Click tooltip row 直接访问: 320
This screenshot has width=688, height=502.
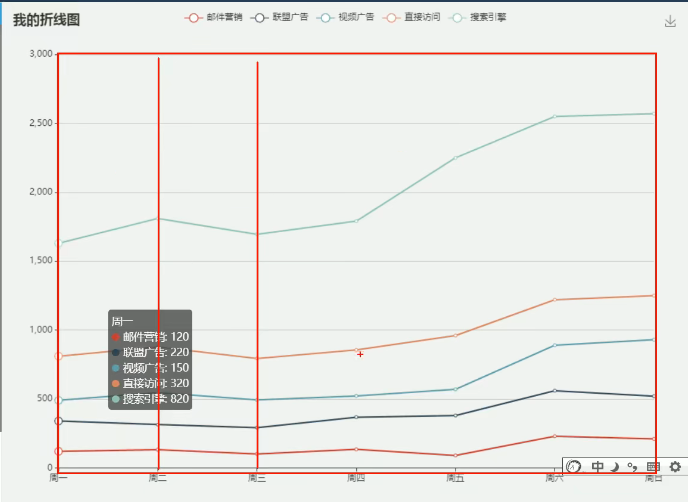pos(150,383)
